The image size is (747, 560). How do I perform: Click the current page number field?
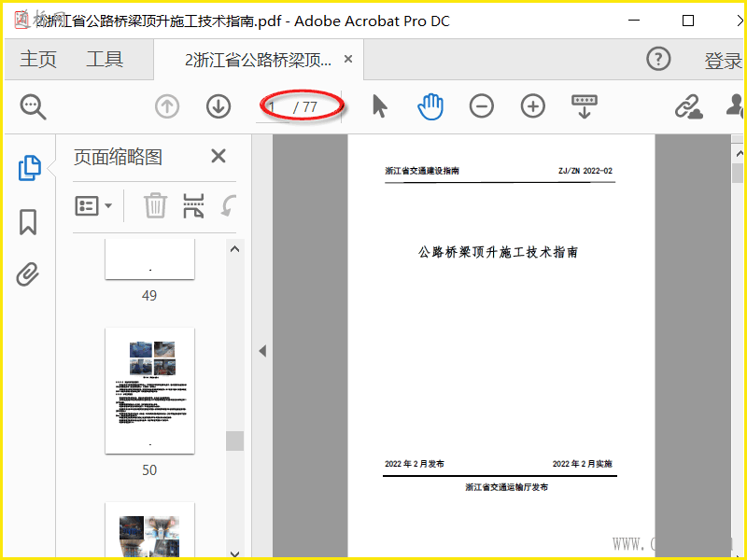click(275, 107)
